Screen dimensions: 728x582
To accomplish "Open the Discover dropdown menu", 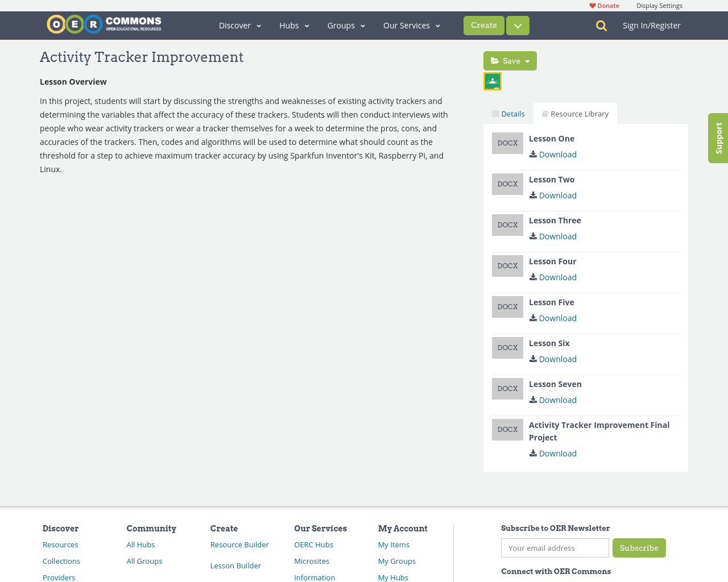I will click(235, 25).
